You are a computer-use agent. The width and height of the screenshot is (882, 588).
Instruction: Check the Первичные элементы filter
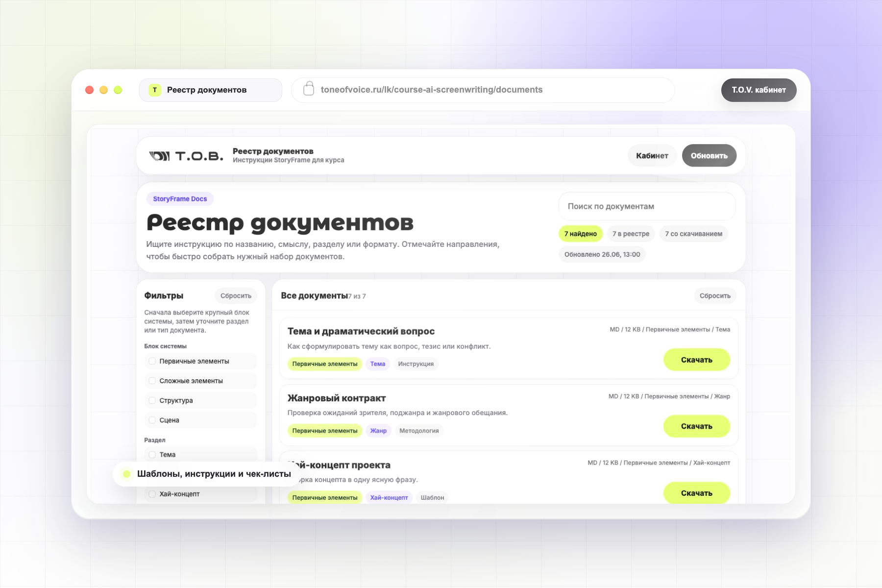coord(152,361)
